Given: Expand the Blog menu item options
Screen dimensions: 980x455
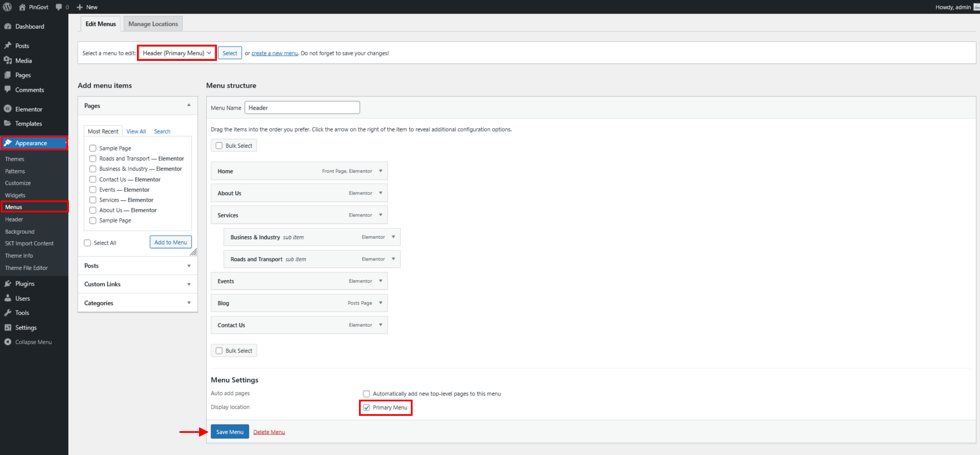Looking at the screenshot, I should click(381, 303).
